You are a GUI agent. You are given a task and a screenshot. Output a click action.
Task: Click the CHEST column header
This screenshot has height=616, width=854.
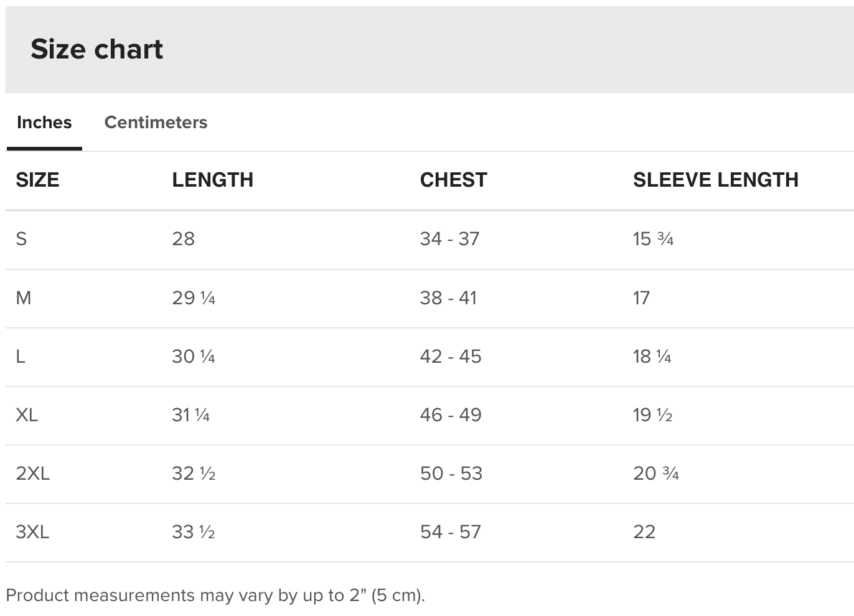pos(453,180)
